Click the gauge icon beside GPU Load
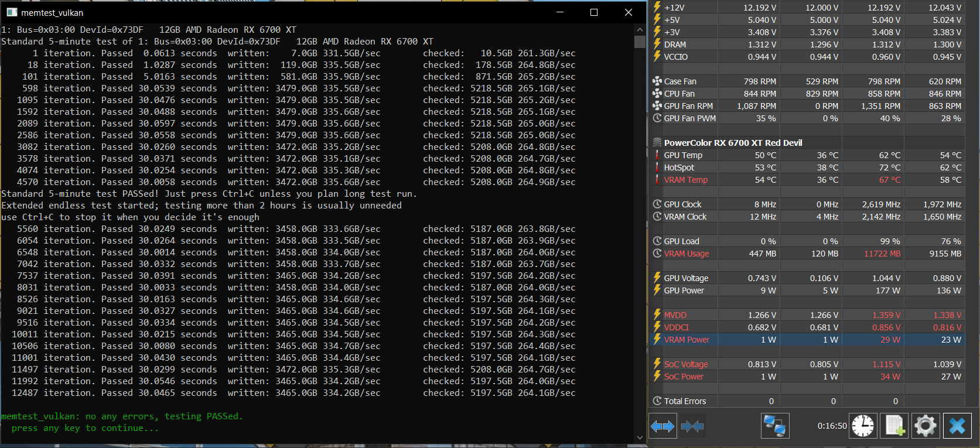980x448 pixels. click(657, 241)
